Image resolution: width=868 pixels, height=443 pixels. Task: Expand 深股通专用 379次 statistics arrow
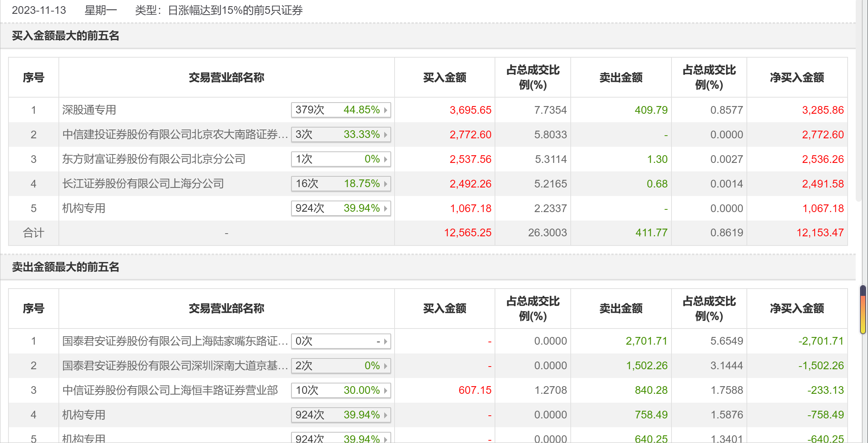[x=385, y=110]
